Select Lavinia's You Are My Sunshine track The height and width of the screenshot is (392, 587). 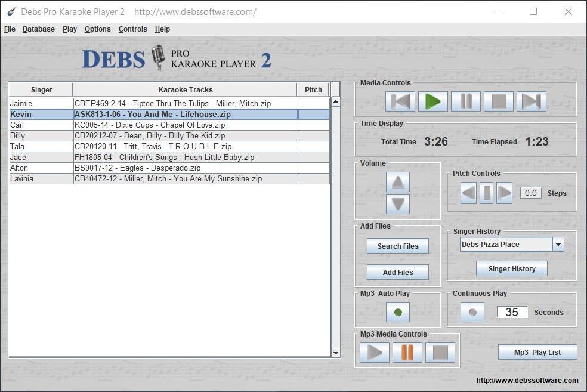click(169, 178)
